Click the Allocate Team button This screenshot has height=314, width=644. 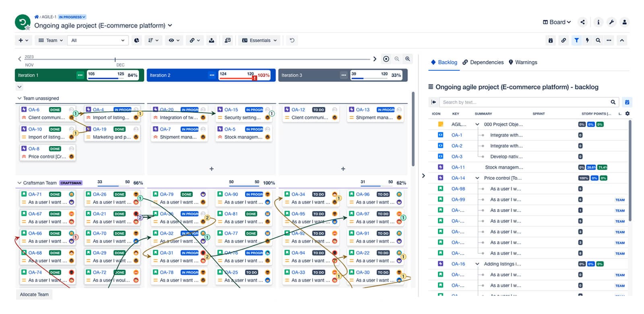click(x=34, y=294)
